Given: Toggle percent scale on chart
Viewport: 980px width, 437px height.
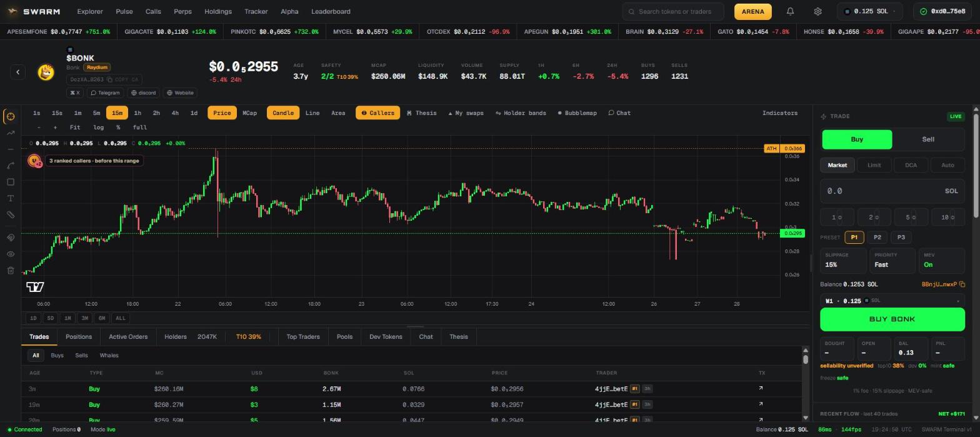Looking at the screenshot, I should point(118,128).
